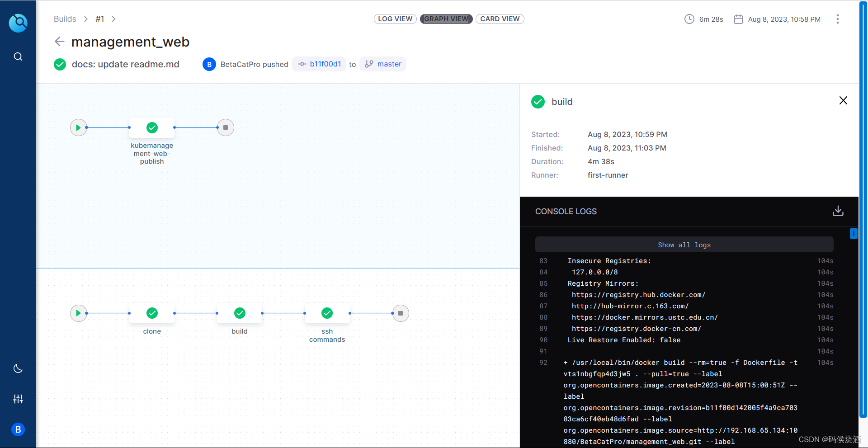Click the bottom pipeline start play node

(x=78, y=313)
